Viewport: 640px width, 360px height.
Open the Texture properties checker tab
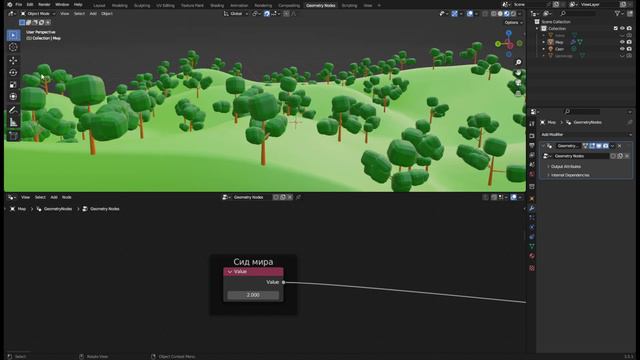click(x=532, y=268)
